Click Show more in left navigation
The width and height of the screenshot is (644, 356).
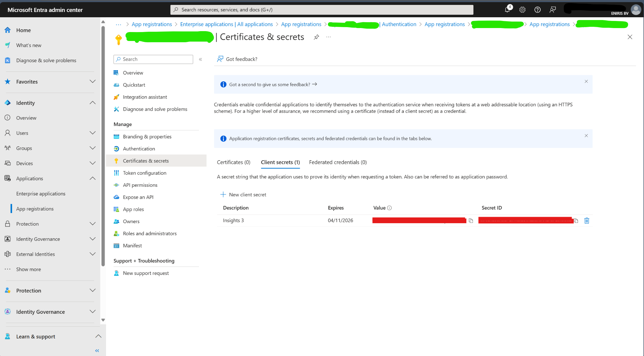click(x=28, y=269)
